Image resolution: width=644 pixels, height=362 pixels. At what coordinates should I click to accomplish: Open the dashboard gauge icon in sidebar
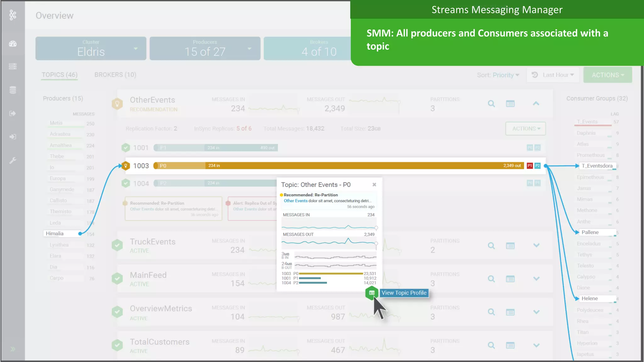tap(13, 44)
